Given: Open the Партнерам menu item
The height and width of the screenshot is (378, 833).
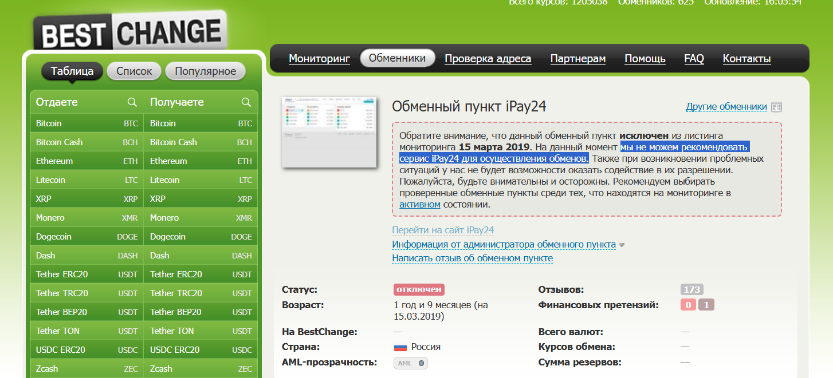Looking at the screenshot, I should 578,58.
